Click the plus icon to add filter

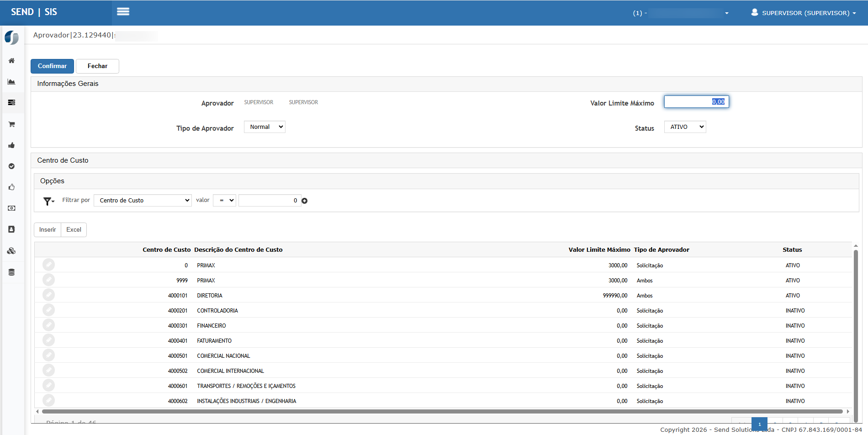[305, 201]
